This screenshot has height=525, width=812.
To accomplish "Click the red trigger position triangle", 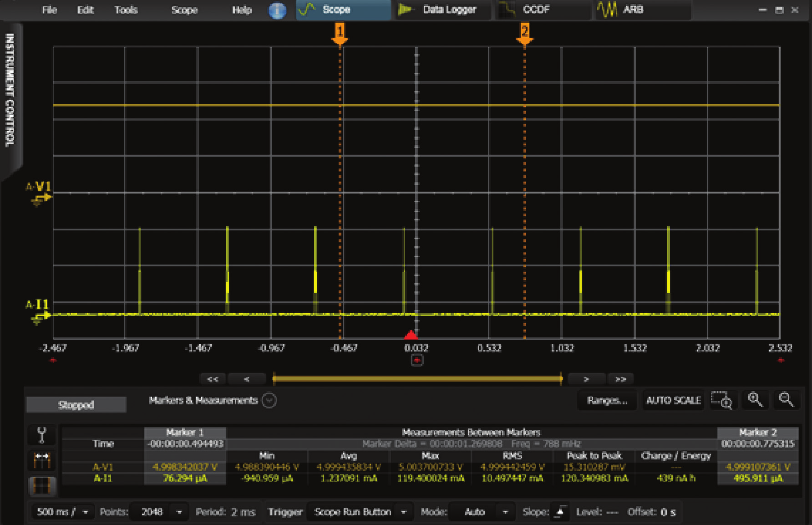I will click(411, 335).
